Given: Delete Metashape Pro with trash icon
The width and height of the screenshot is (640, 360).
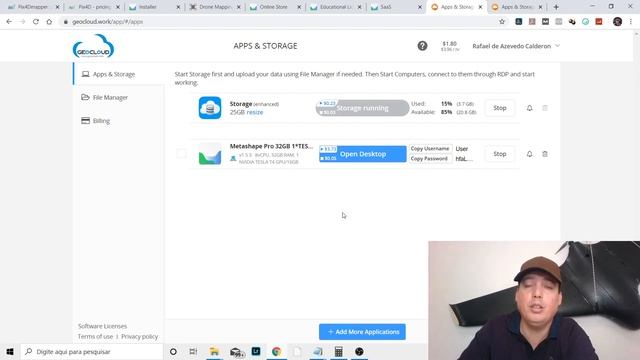Looking at the screenshot, I should point(545,154).
